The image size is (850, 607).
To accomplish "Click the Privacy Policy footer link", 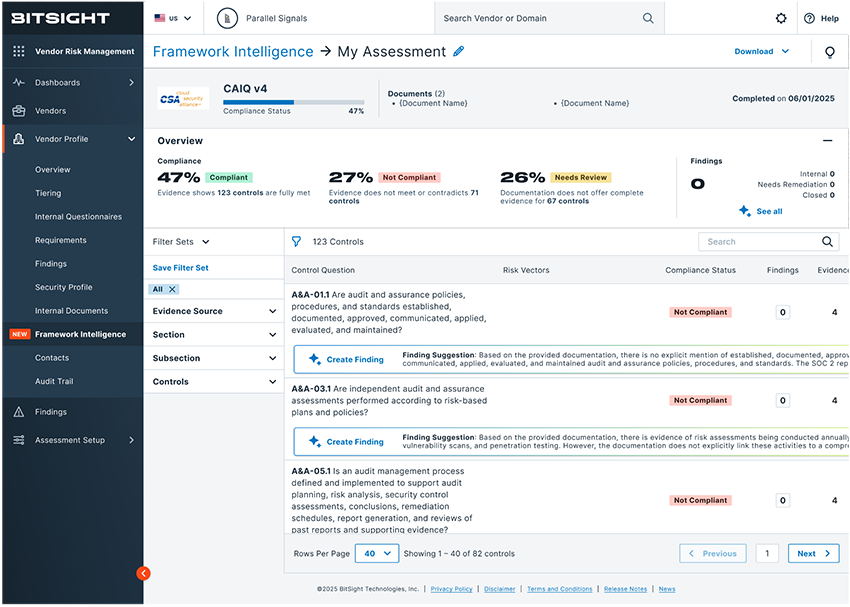I will 452,589.
